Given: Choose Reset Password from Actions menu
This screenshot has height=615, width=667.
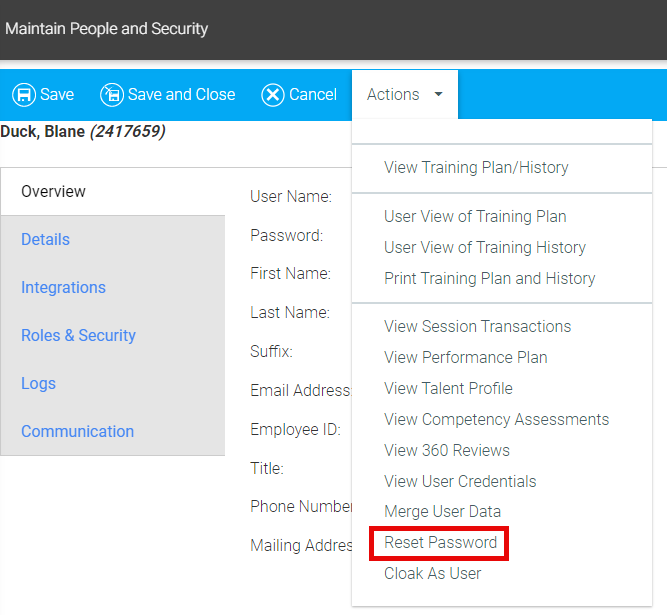Looking at the screenshot, I should (x=440, y=542).
